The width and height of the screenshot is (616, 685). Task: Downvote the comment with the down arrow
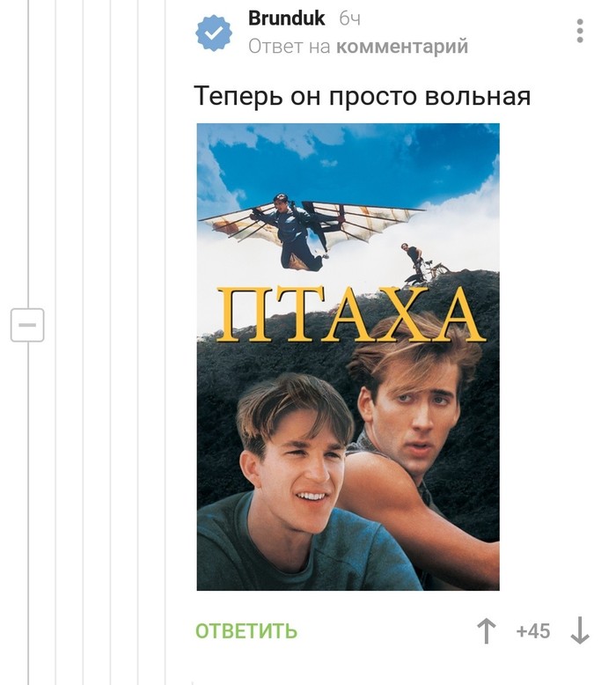pyautogui.click(x=580, y=630)
